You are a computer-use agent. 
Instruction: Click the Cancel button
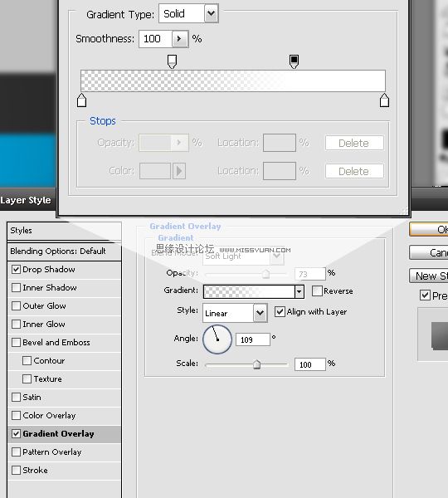pos(429,252)
